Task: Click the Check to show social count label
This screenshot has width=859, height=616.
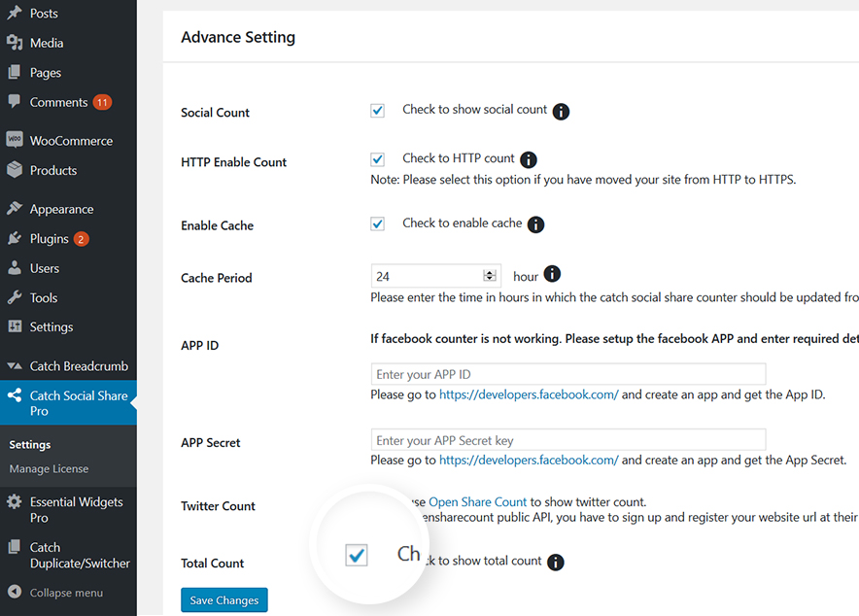Action: click(474, 109)
